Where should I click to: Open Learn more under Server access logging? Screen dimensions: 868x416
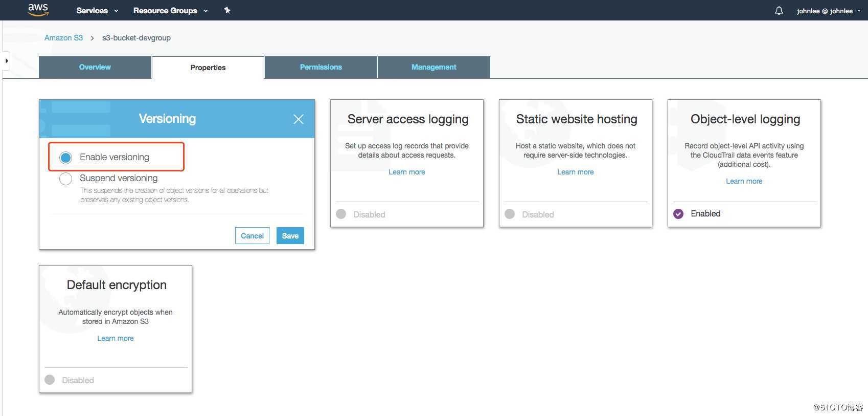[x=407, y=172]
